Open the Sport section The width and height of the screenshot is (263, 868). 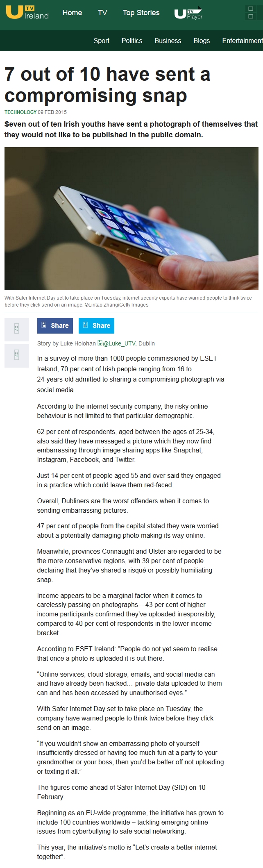click(101, 41)
